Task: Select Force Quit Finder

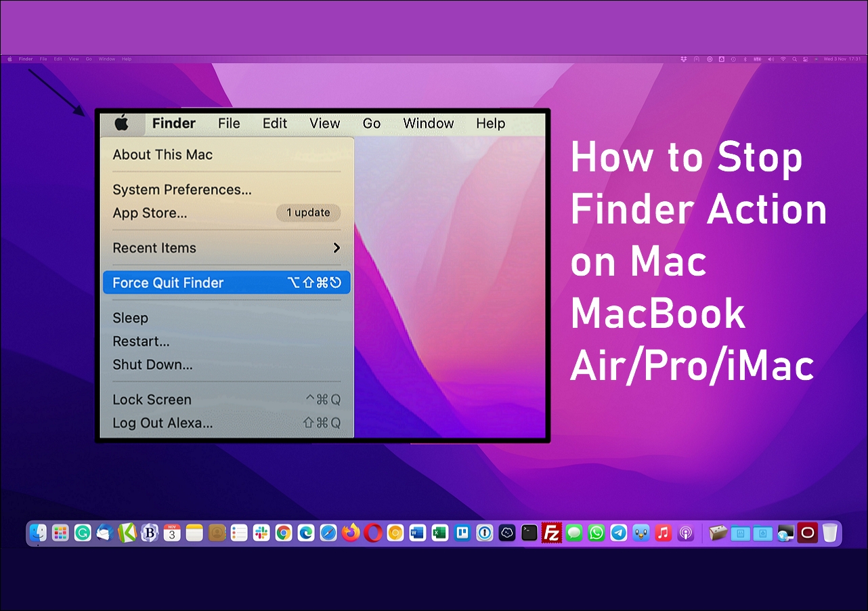Action: [x=227, y=282]
